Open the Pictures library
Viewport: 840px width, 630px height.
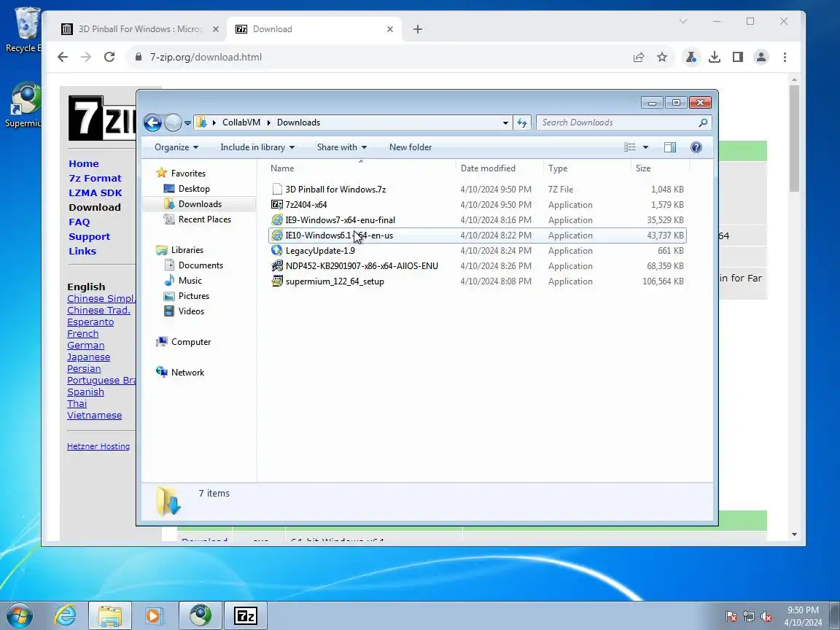tap(193, 296)
